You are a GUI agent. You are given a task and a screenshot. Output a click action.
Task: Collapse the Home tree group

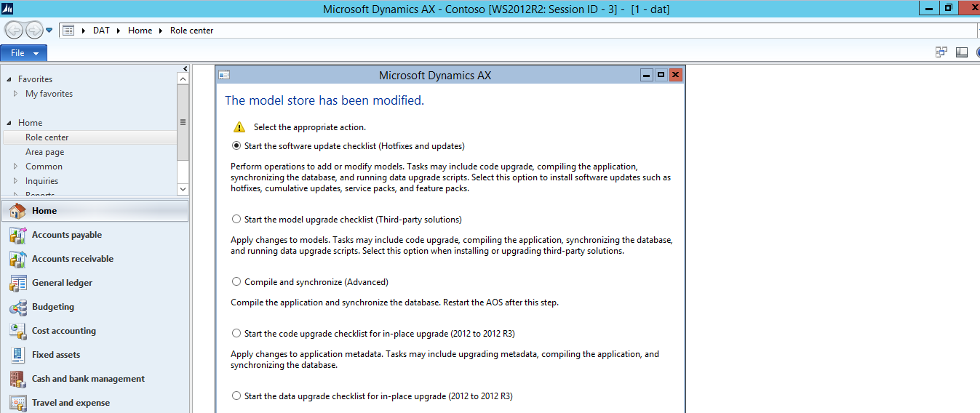coord(9,123)
